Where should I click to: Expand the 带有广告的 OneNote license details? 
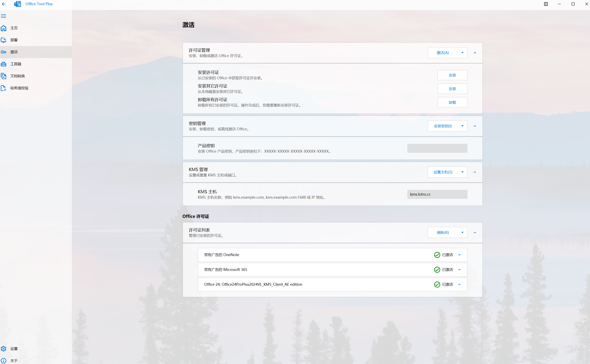[x=459, y=255]
